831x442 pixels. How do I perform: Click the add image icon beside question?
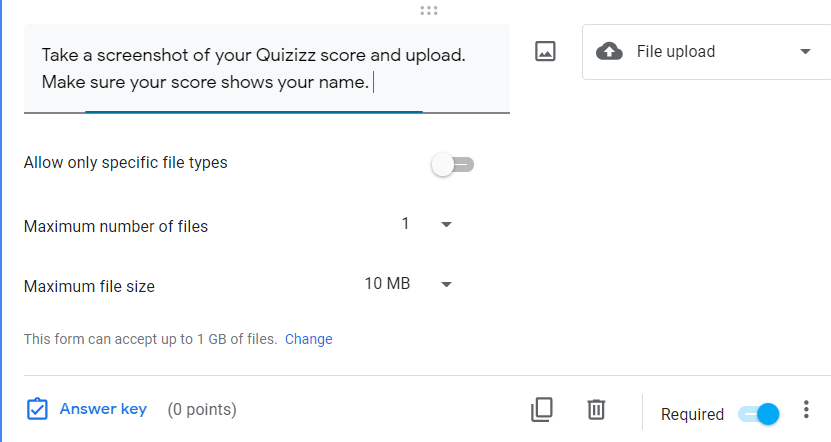[x=545, y=51]
